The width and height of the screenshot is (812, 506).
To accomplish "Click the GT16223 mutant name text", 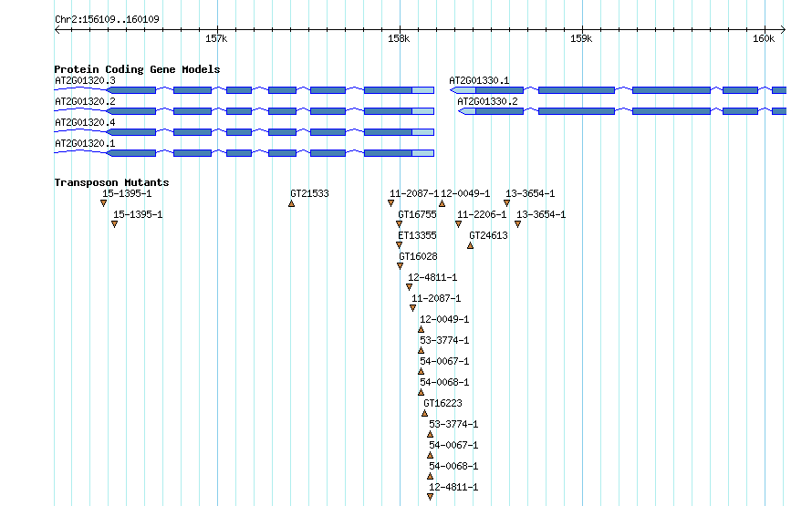I will pyautogui.click(x=442, y=404).
